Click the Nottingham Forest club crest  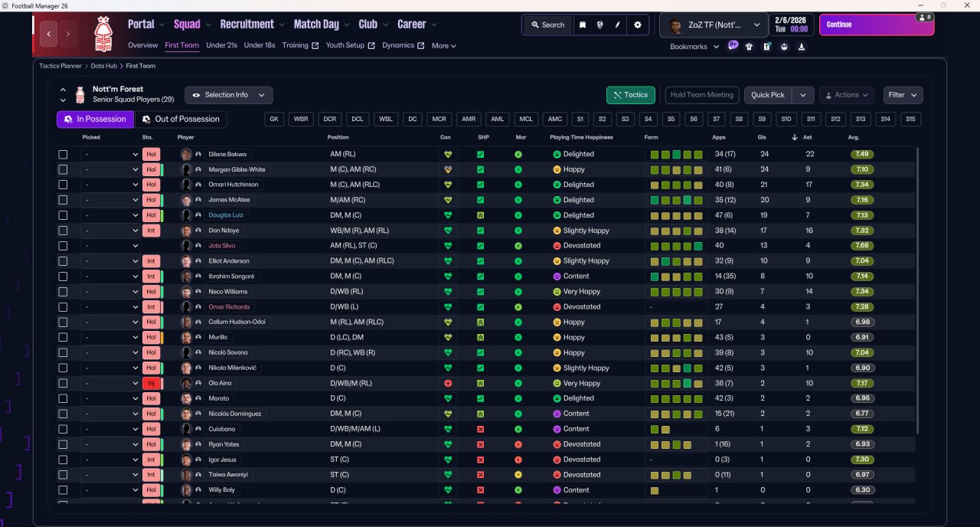coord(103,34)
